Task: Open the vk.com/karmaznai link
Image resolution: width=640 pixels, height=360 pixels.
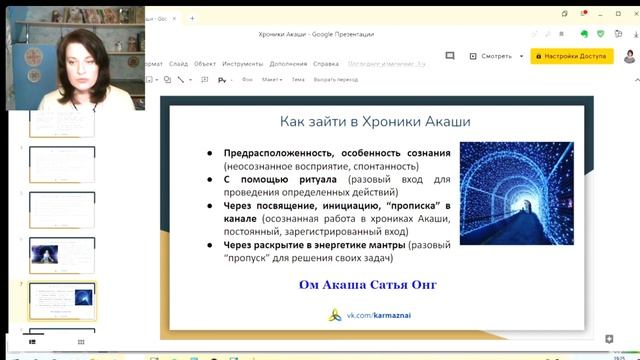Action: (379, 315)
